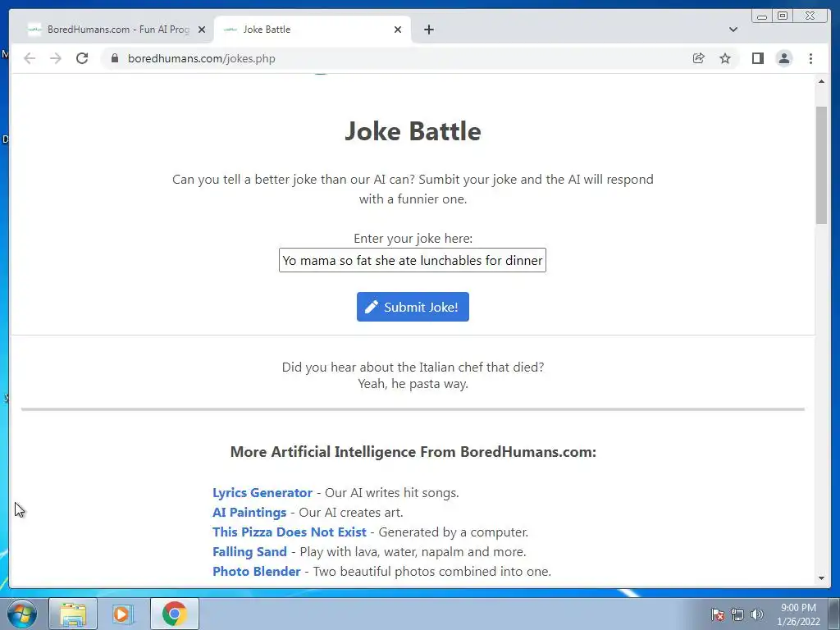Image resolution: width=840 pixels, height=630 pixels.
Task: Click the page scrollbar up arrow
Action: pos(821,81)
